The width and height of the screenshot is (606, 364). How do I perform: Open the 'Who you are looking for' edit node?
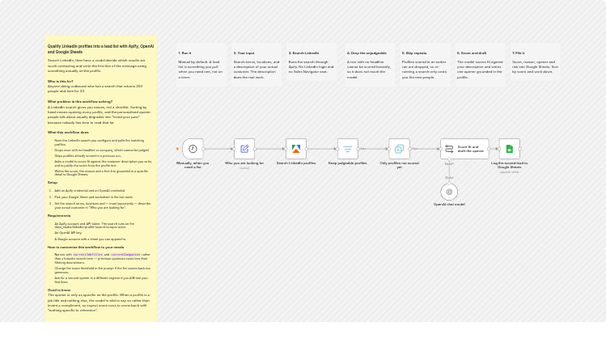click(x=244, y=149)
